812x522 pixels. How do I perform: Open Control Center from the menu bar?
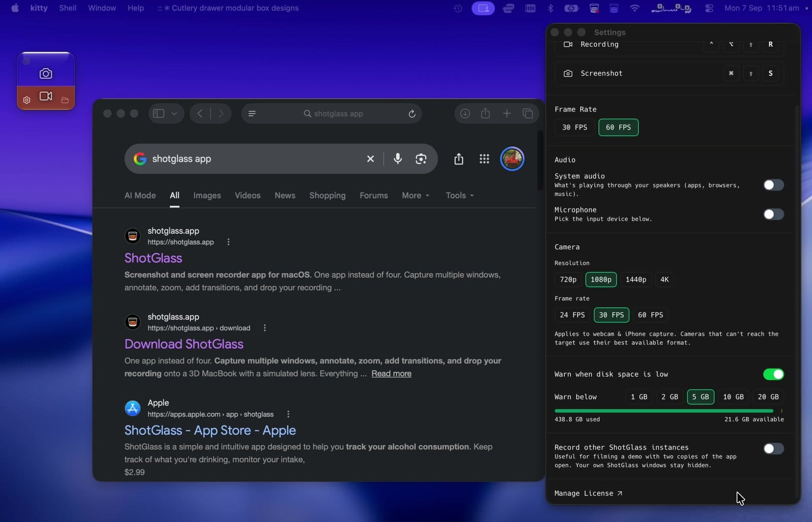click(x=709, y=8)
